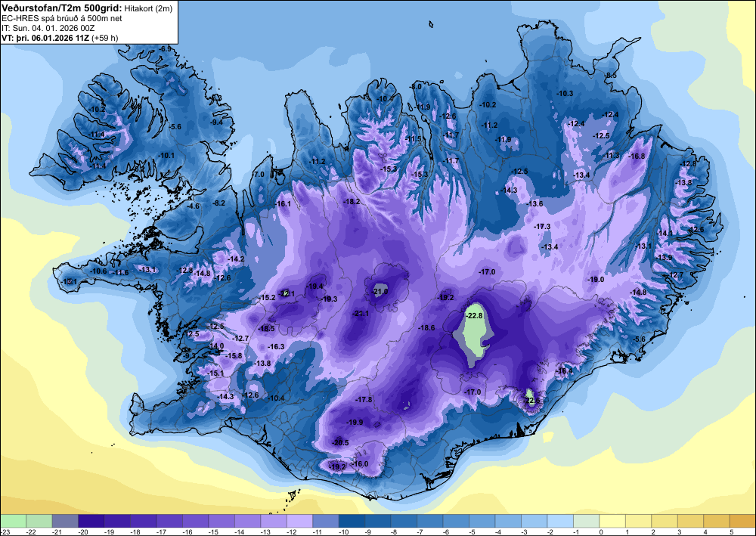
Task: Click the pale lilac legend swatch above -12
Action: [299, 521]
